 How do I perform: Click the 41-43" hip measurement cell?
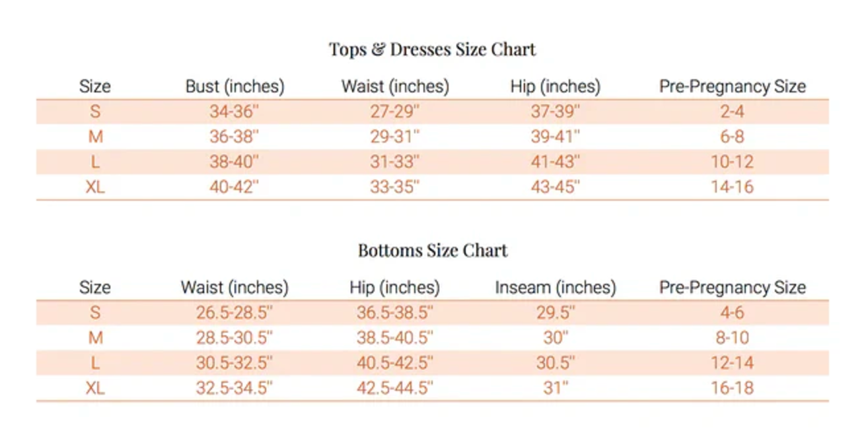coord(556,162)
